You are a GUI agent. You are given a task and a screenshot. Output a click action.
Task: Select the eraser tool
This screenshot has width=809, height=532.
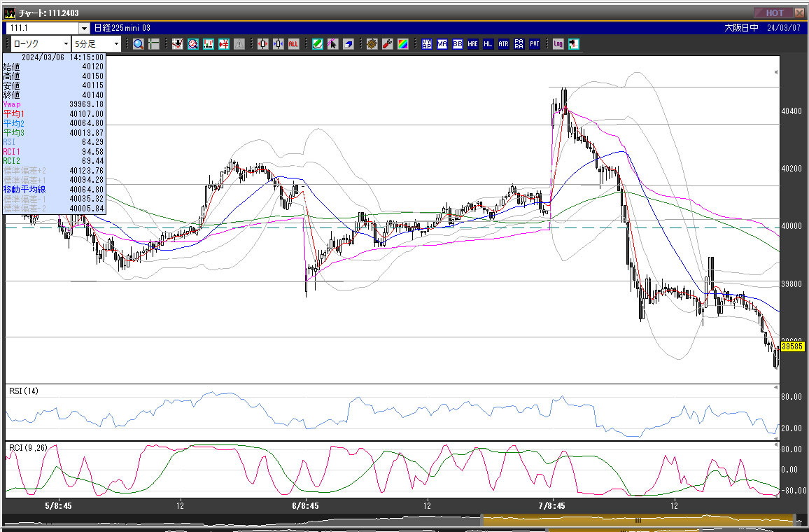(348, 44)
